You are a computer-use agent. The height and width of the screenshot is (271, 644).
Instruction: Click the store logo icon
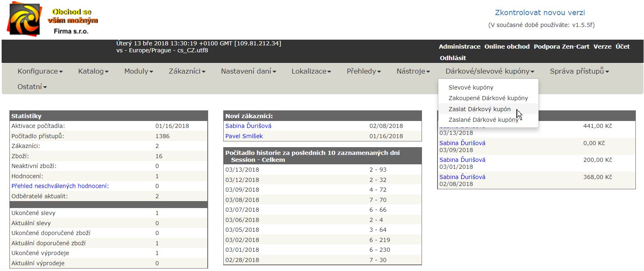[x=25, y=19]
